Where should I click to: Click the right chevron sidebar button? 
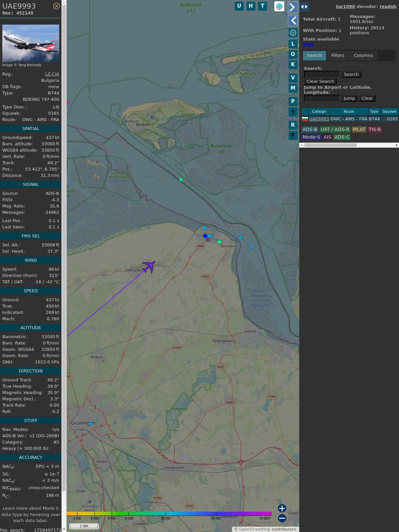[293, 7]
